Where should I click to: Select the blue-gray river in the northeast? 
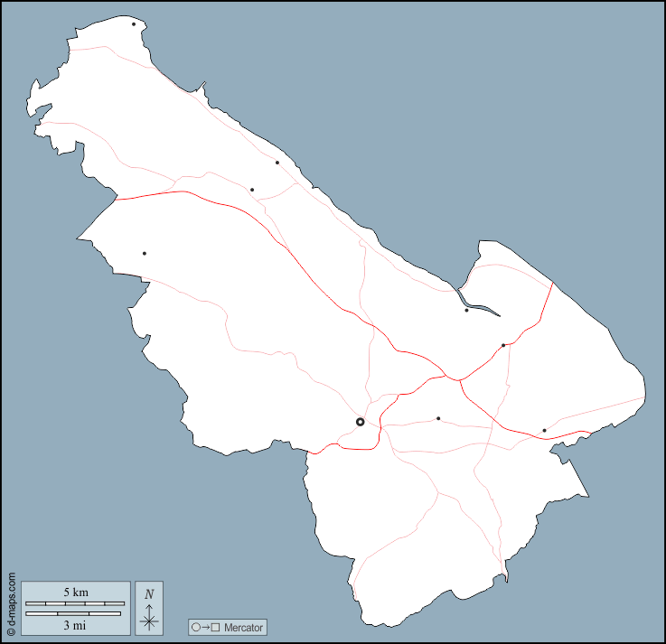click(480, 306)
